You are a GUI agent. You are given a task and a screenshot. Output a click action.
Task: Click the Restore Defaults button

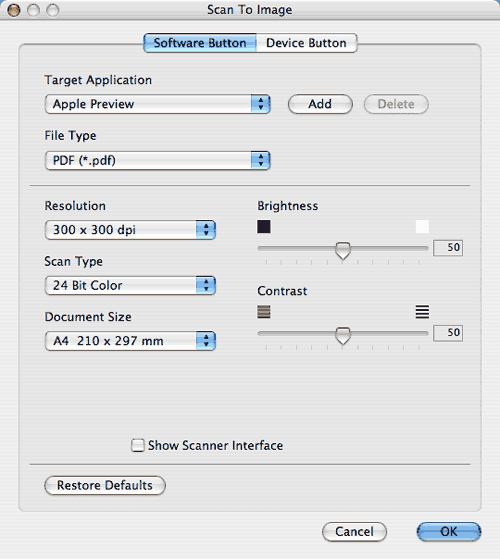tap(105, 485)
